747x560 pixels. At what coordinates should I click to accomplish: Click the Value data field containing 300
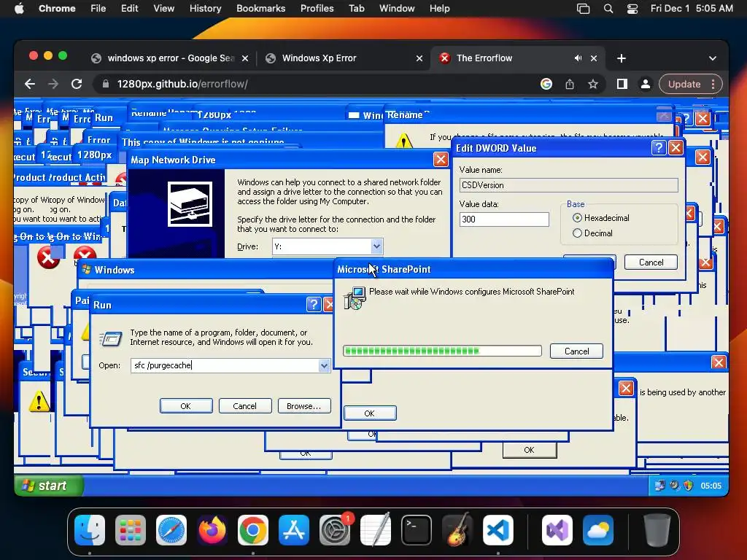pos(504,219)
